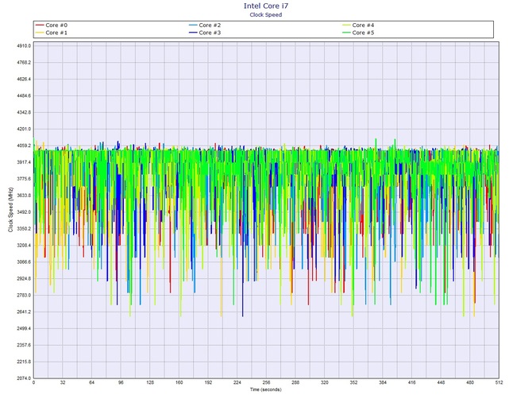Click the dark blue Core #3 color line
532x399 pixels.
point(193,33)
